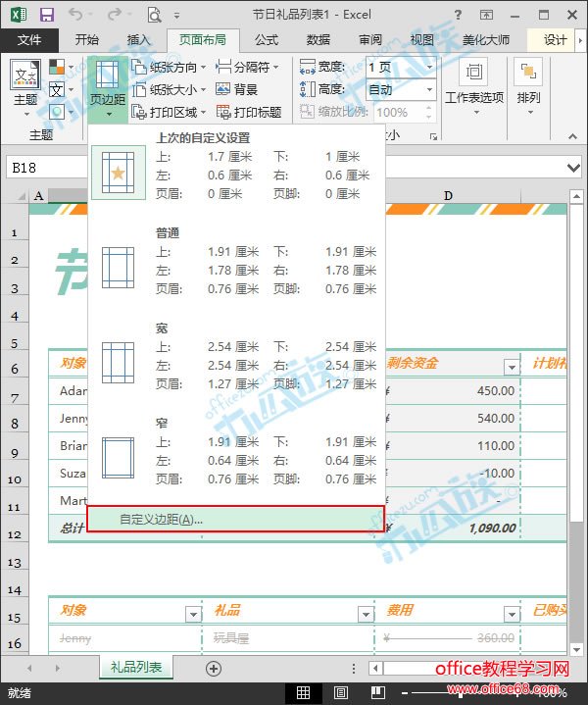Image resolution: width=588 pixels, height=705 pixels.
Task: Customize Quick Access Toolbar dropdown arrow
Action: coord(177,16)
